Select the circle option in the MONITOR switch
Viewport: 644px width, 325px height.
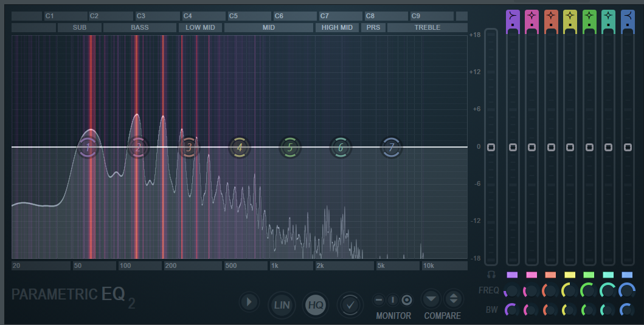(407, 299)
